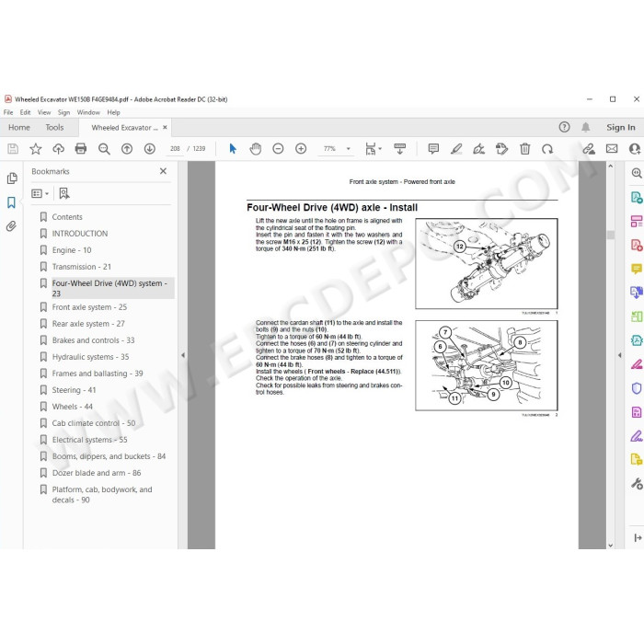644x644 pixels.
Task: Click the Sign In button
Action: click(x=621, y=128)
